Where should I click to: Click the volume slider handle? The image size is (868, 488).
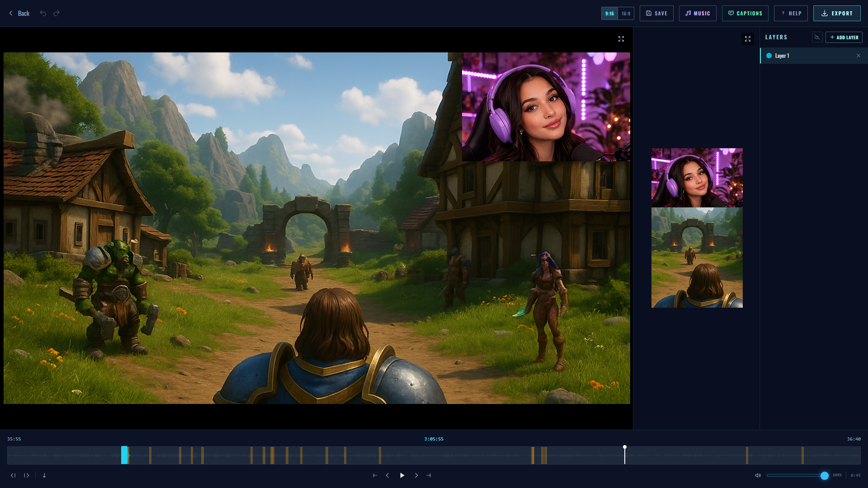[826, 475]
